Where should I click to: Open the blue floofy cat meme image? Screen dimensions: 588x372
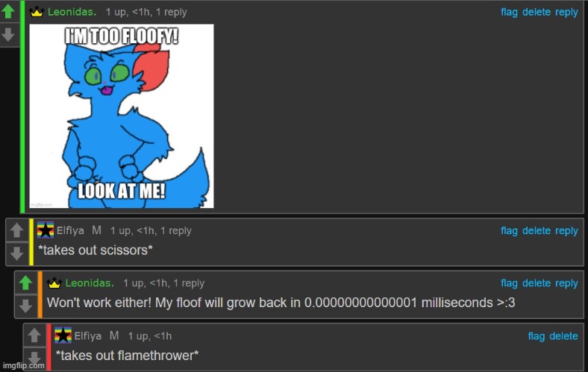pos(122,116)
